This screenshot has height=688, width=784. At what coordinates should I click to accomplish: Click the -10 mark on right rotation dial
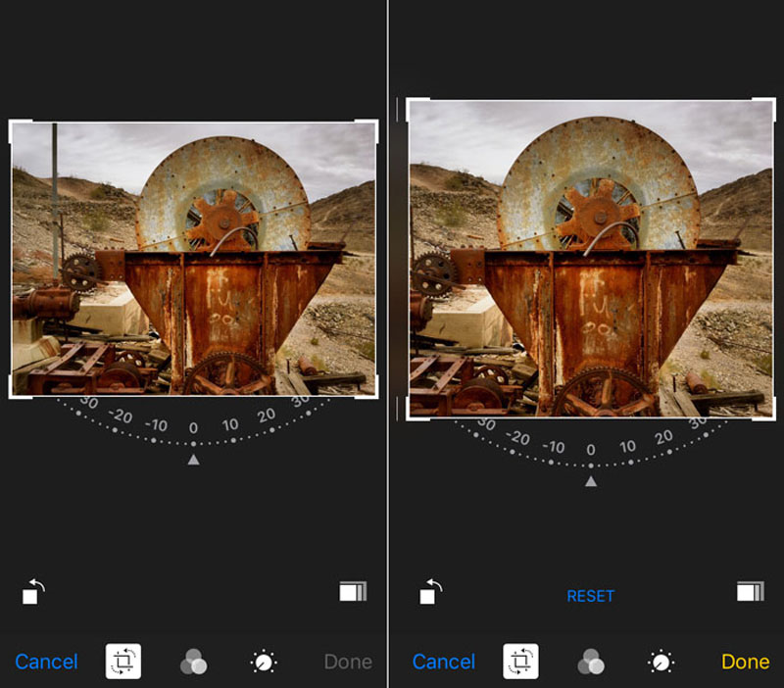[x=553, y=446]
